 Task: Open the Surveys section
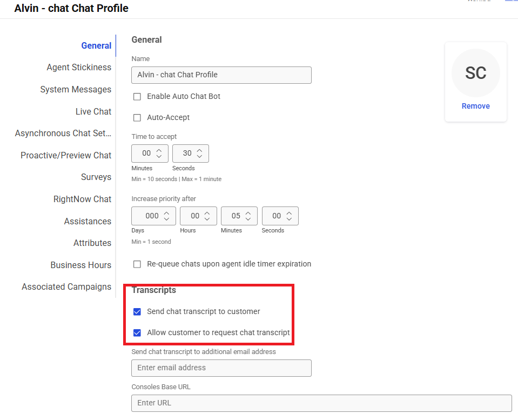tap(96, 177)
